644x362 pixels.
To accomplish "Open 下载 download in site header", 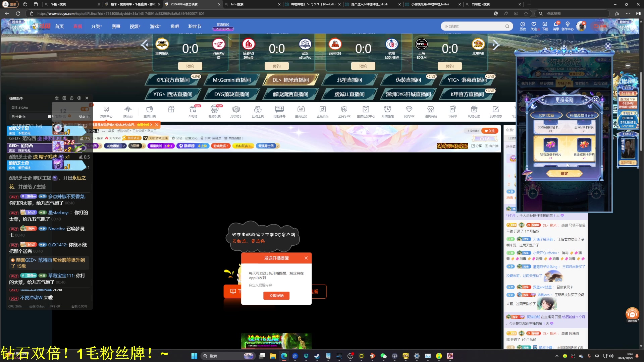I will click(x=545, y=26).
